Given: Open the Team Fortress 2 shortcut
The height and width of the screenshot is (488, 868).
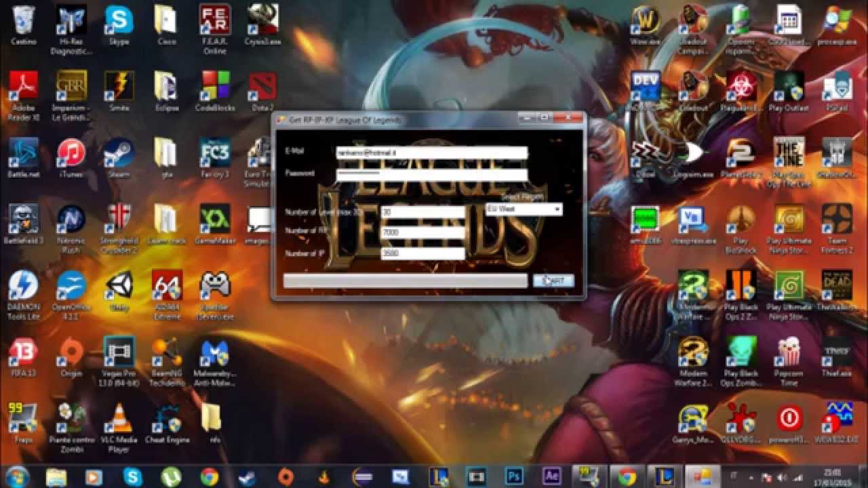Looking at the screenshot, I should pyautogui.click(x=836, y=228).
